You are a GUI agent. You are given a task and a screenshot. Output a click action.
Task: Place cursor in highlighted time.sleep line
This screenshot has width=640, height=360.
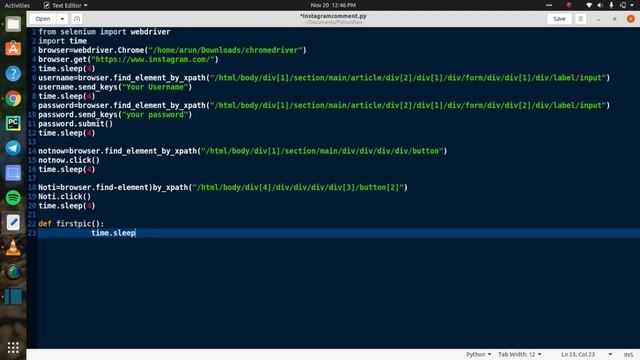point(338,233)
